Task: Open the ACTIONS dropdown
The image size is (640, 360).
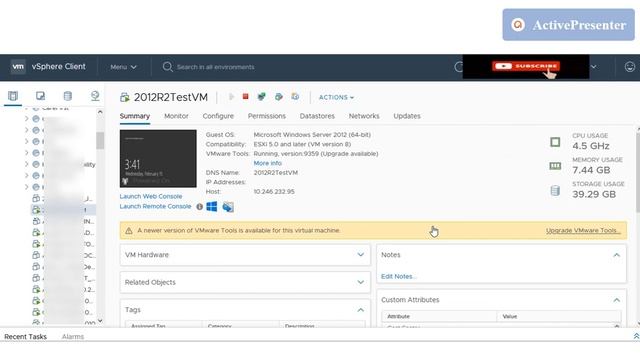Action: [336, 97]
